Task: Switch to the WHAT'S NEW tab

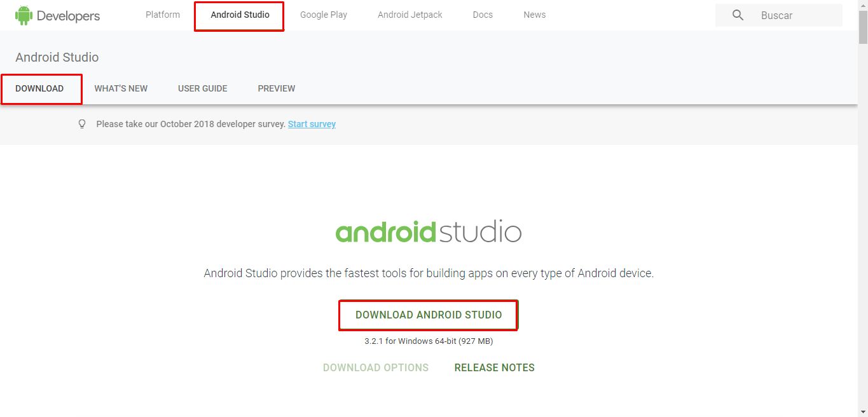Action: (121, 88)
